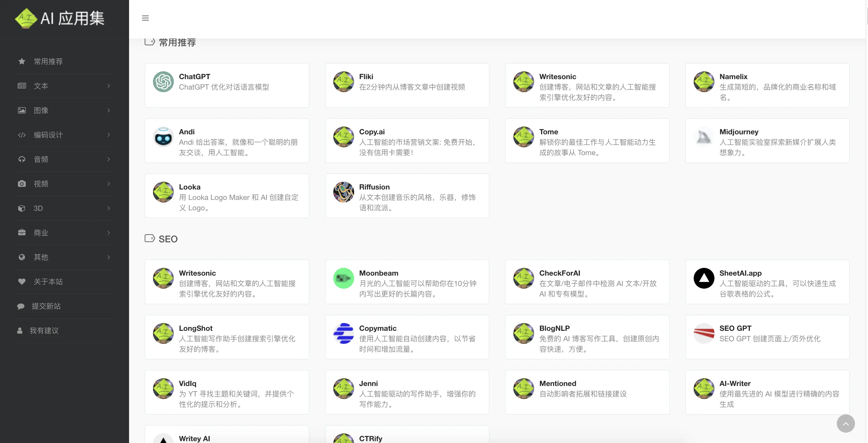This screenshot has height=443, width=868.
Task: Click the Andi robot icon
Action: pos(163,137)
